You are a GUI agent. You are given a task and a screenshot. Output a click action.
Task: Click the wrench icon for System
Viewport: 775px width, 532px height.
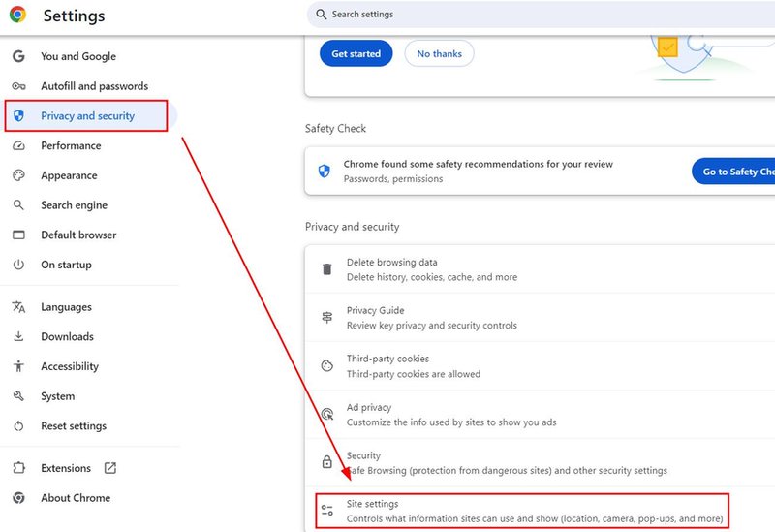tap(18, 396)
